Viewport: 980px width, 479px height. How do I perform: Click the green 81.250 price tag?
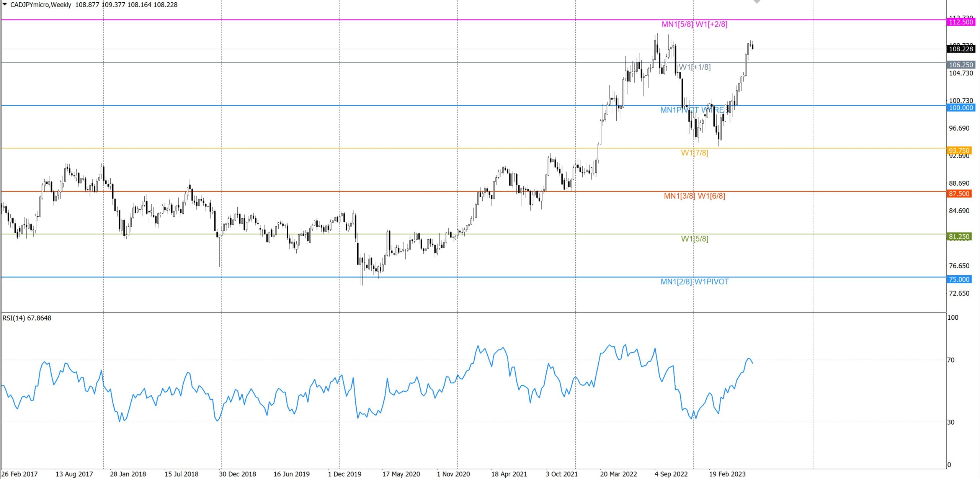[959, 237]
